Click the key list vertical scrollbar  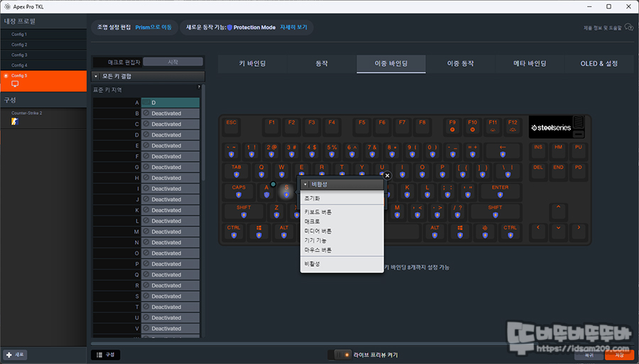coord(203,132)
